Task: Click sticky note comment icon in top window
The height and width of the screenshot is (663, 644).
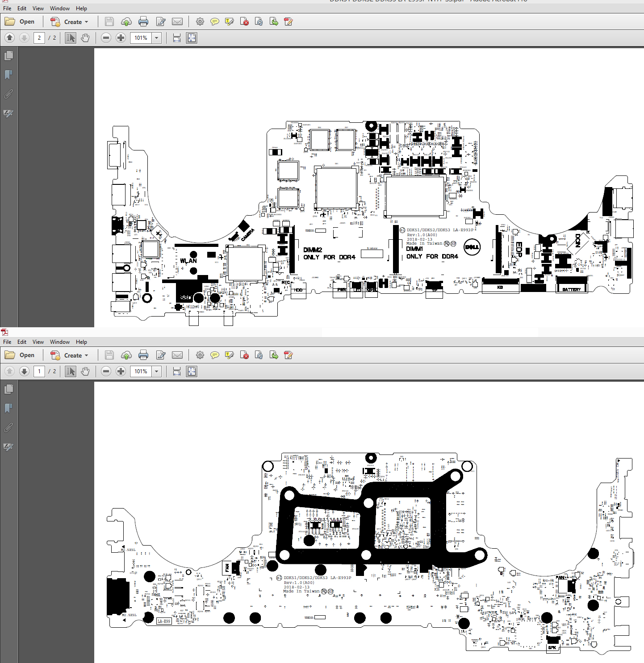Action: [215, 21]
